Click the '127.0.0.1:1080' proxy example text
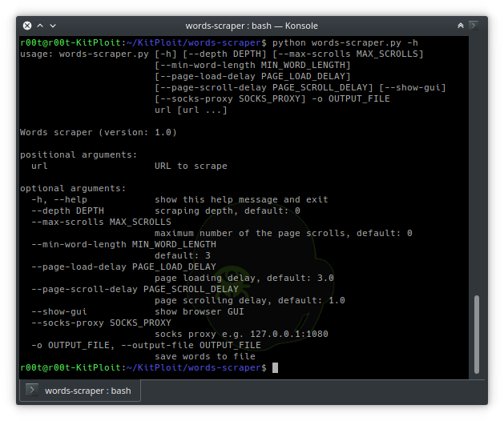504x421 pixels. click(x=289, y=334)
